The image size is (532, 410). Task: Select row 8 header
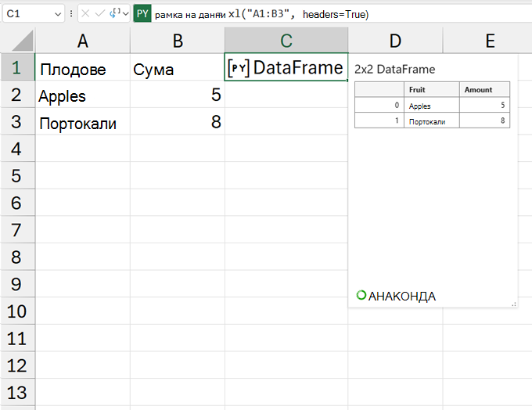tap(17, 257)
